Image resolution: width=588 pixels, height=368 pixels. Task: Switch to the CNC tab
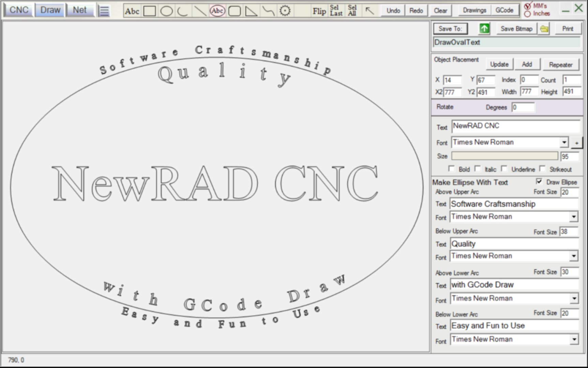click(19, 10)
